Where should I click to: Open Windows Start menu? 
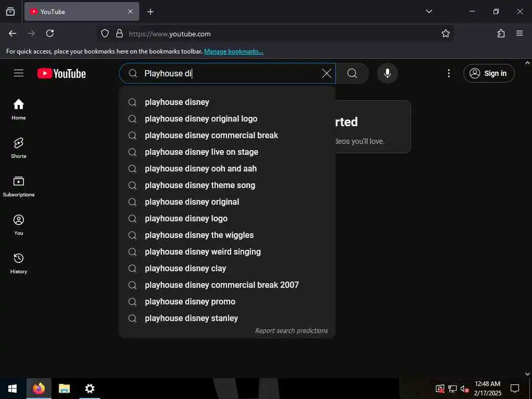(x=12, y=389)
